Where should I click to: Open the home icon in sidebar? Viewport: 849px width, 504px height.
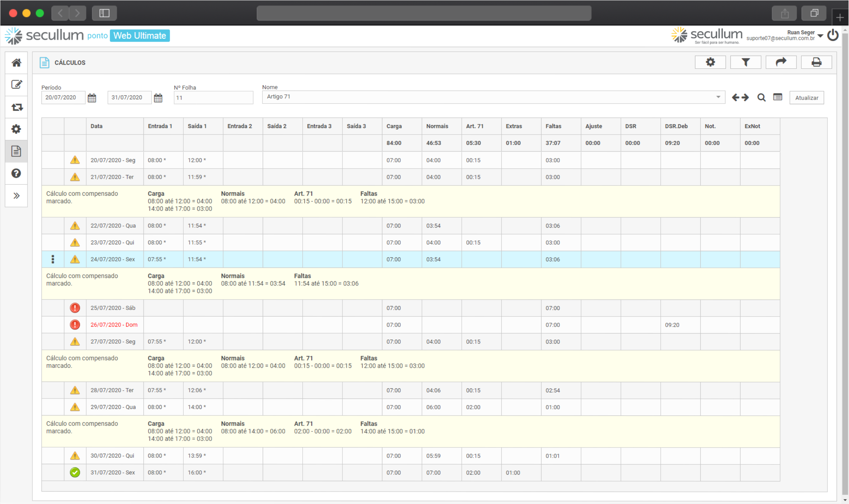point(16,62)
